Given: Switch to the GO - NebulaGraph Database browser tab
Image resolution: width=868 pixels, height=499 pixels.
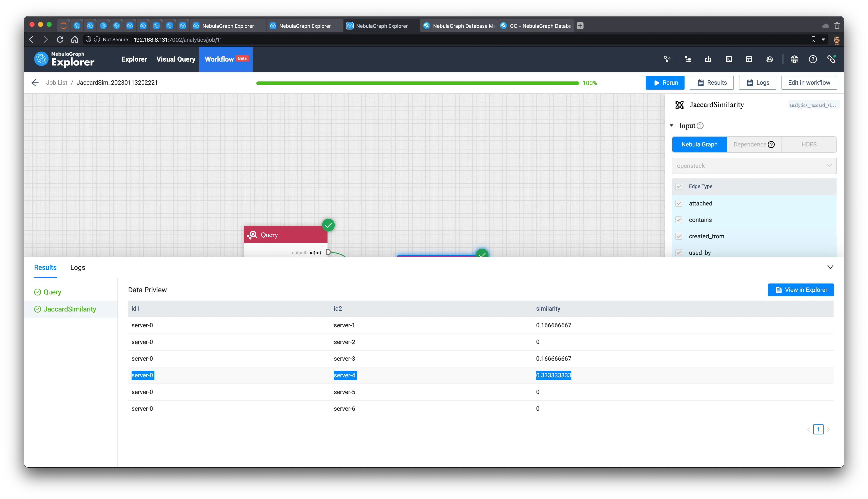Looking at the screenshot, I should tap(536, 26).
